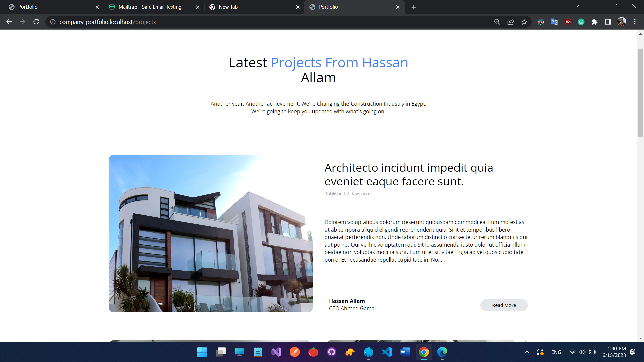This screenshot has width=644, height=362.
Task: Show hidden system tray icons chevron
Action: pos(527,352)
